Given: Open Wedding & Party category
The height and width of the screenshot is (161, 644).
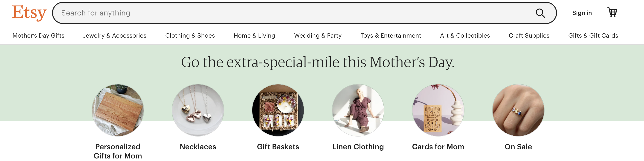Looking at the screenshot, I should (x=318, y=36).
